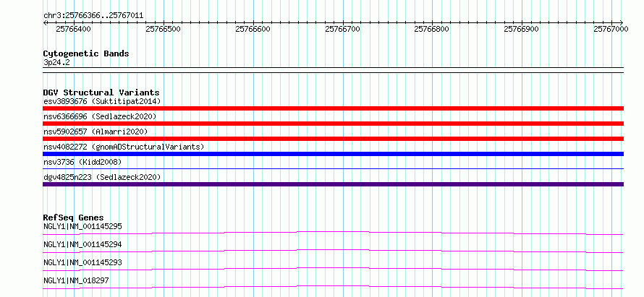Image resolution: width=644 pixels, height=297 pixels.
Task: Select transcript NGLY1|NM_001145293 label
Action: click(82, 262)
